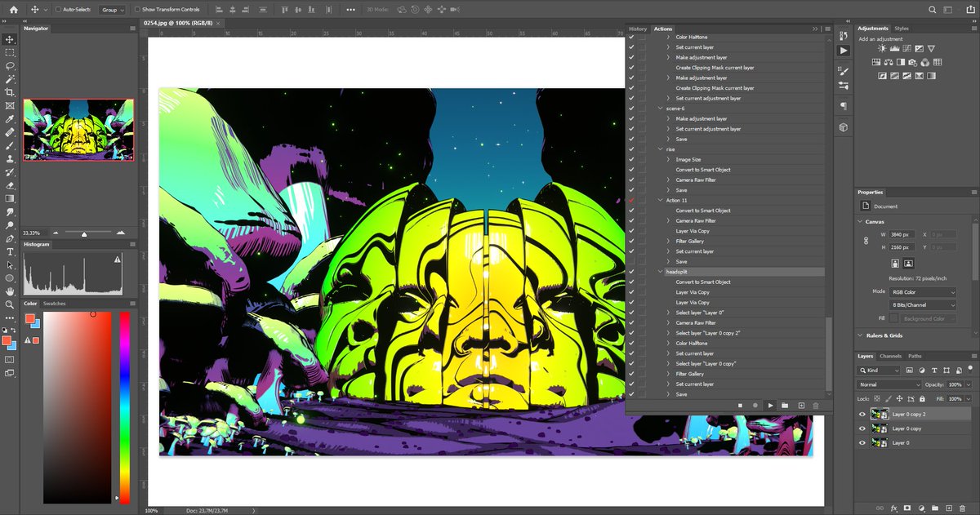Switch to the Styles tab

[902, 29]
